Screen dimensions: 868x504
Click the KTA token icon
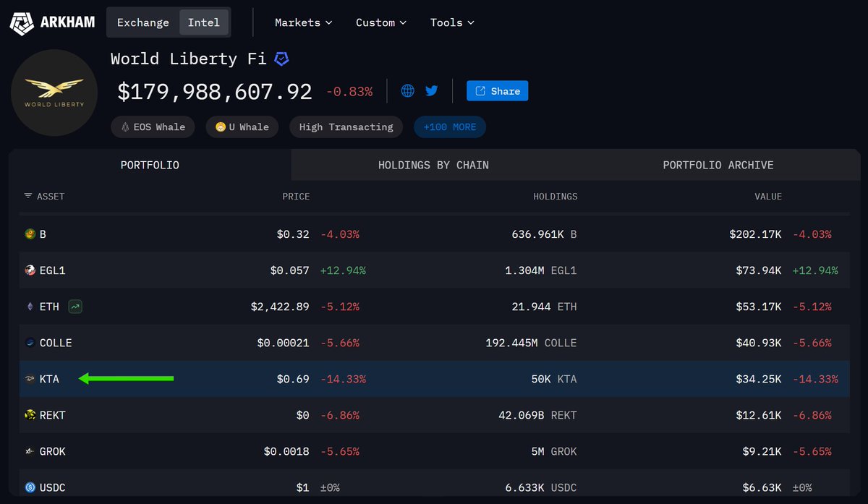[30, 379]
